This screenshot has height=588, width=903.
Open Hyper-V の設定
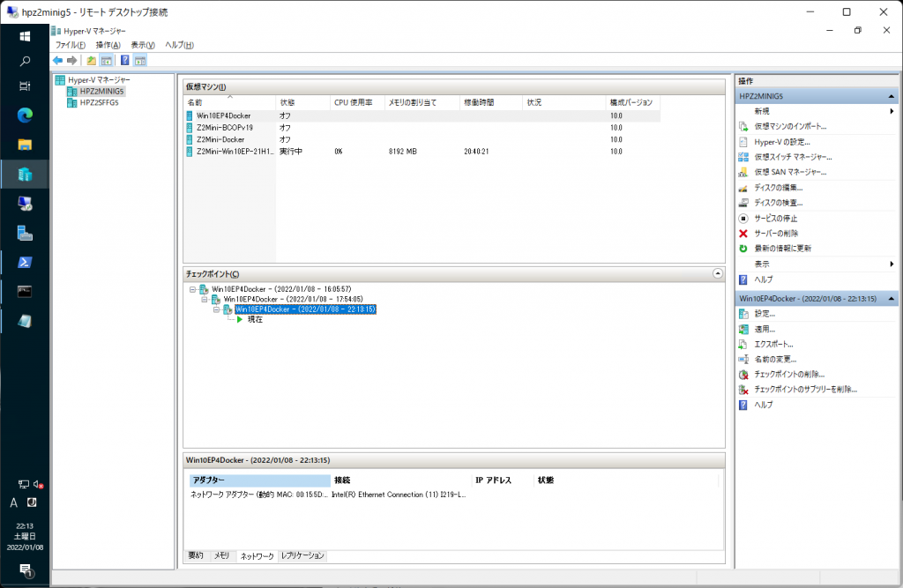coord(781,142)
